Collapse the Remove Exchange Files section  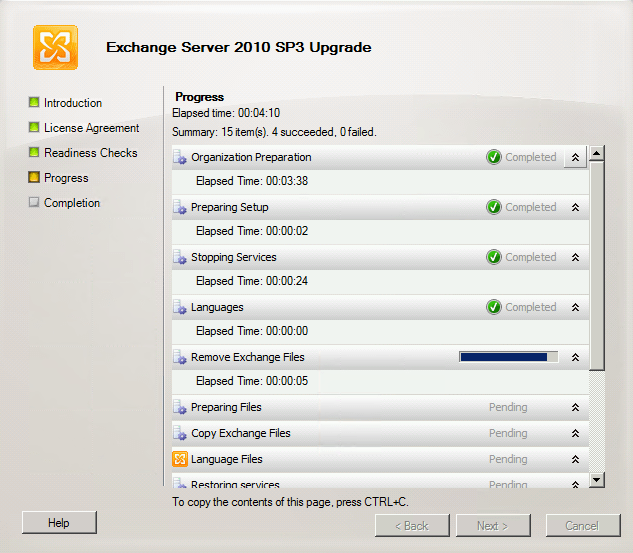point(575,358)
